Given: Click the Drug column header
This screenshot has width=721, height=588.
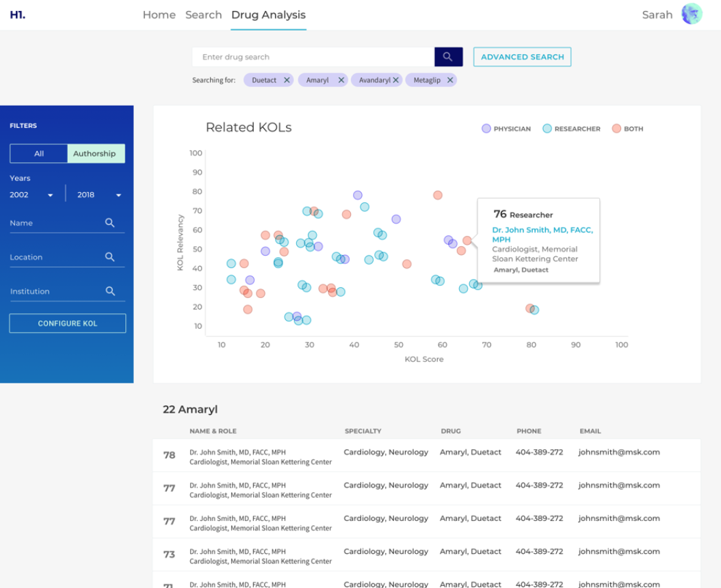Looking at the screenshot, I should (x=451, y=431).
